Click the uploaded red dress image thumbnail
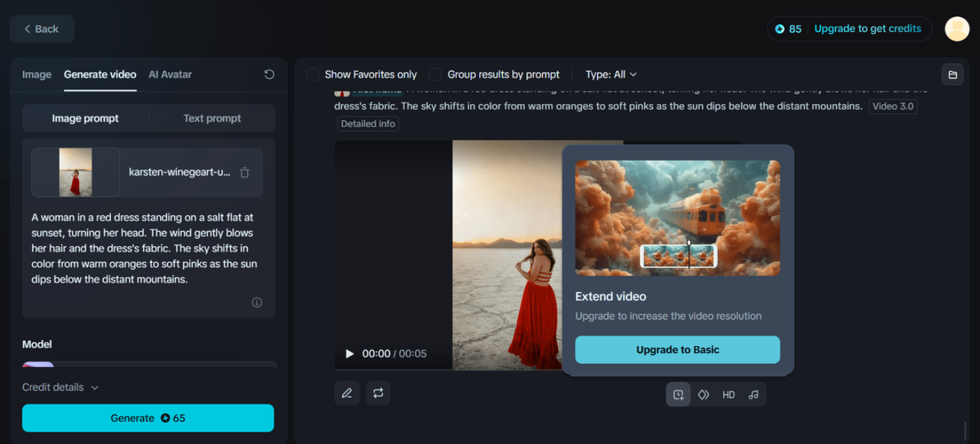 pos(75,172)
